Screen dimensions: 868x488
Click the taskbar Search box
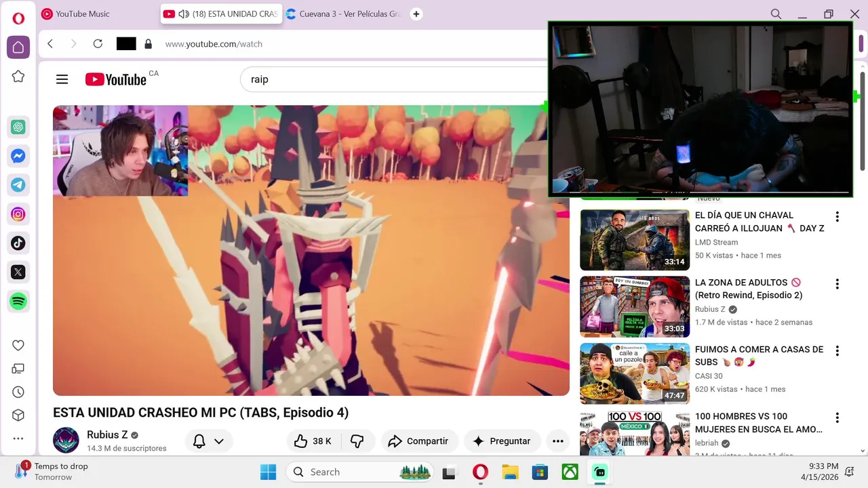[x=359, y=472]
